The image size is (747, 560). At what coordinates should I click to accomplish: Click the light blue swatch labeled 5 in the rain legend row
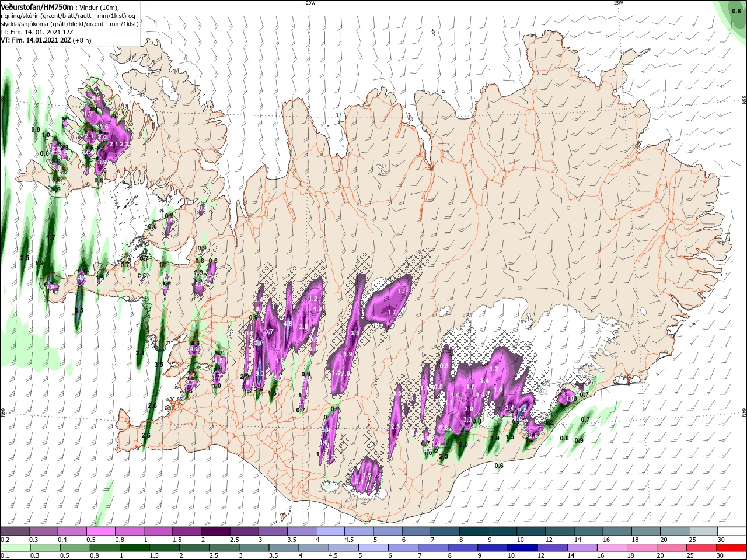click(373, 548)
